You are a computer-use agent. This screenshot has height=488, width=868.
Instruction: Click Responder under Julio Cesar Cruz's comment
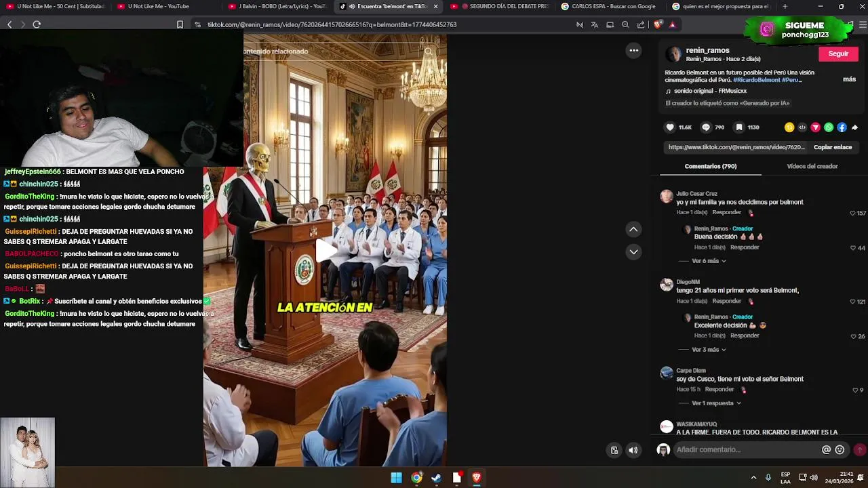click(x=727, y=213)
